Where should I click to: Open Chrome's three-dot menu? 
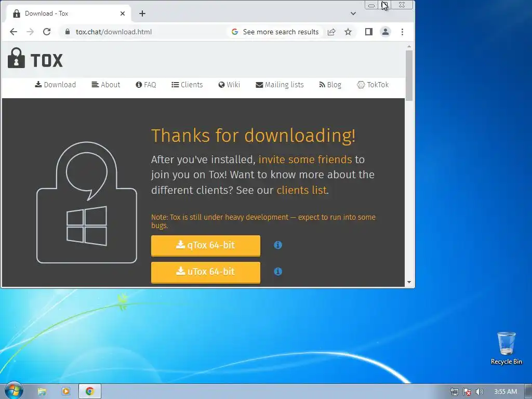coord(403,32)
